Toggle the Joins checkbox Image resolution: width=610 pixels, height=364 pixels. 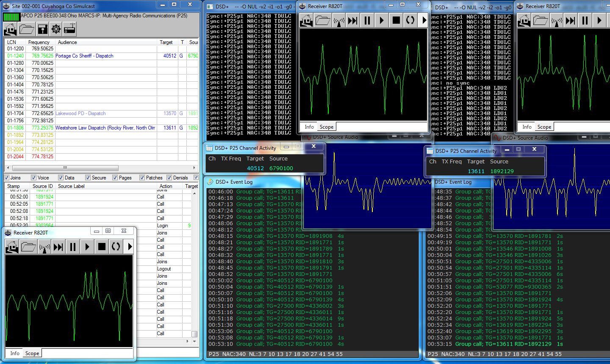point(7,178)
